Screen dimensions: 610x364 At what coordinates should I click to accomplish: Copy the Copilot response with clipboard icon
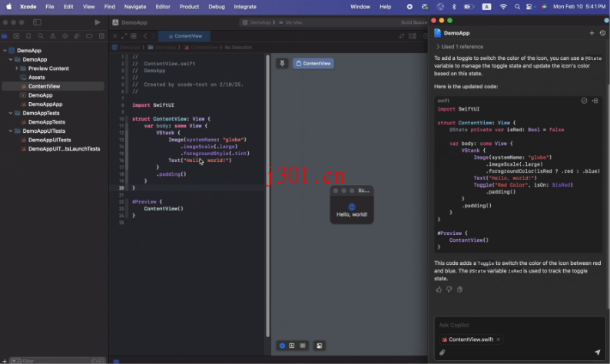(460, 290)
